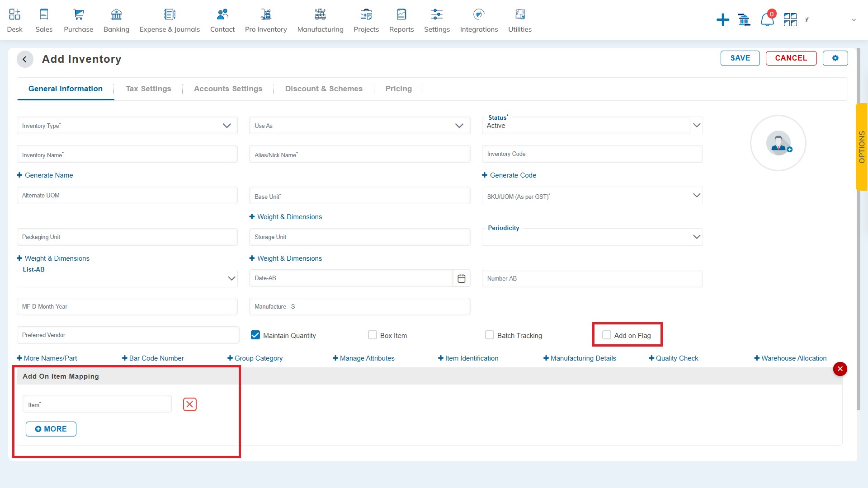
Task: Click the Integrations navigation icon
Action: (x=478, y=13)
